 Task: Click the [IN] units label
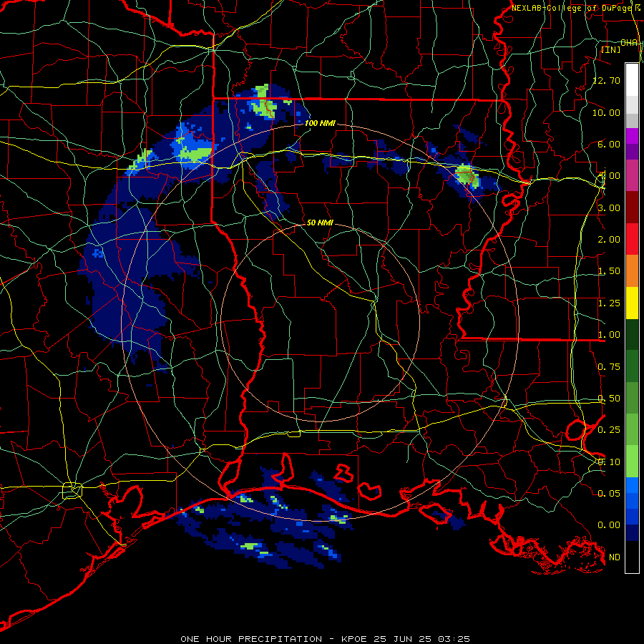[611, 49]
